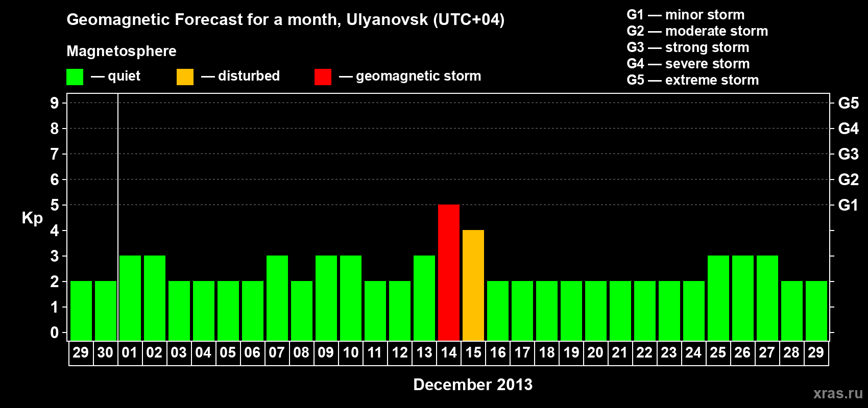Click date label 15 on the axis
The image size is (868, 408).
(473, 352)
